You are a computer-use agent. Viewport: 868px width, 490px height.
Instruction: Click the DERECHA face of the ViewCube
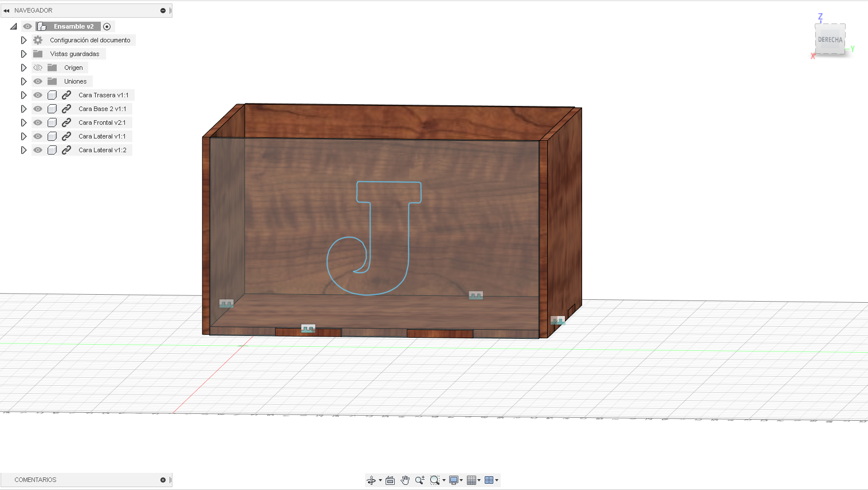tap(830, 40)
